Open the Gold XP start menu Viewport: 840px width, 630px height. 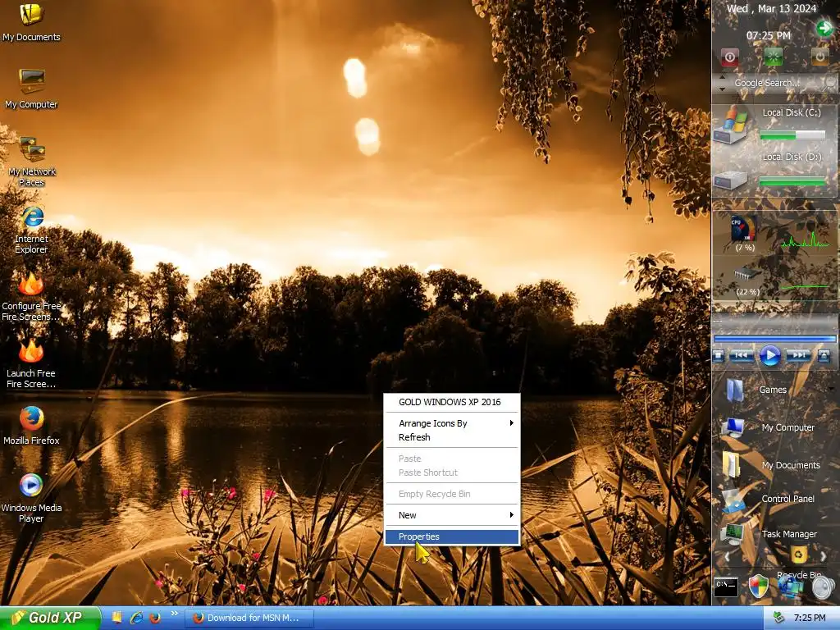pos(50,618)
